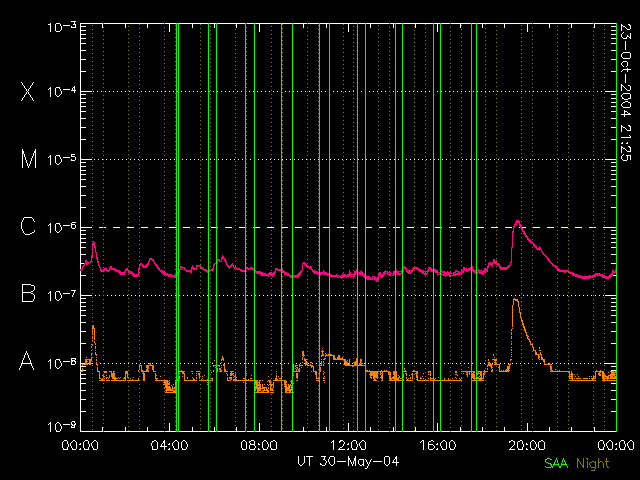The width and height of the screenshot is (640, 480).
Task: Click the A flare class label
Action: (x=27, y=361)
